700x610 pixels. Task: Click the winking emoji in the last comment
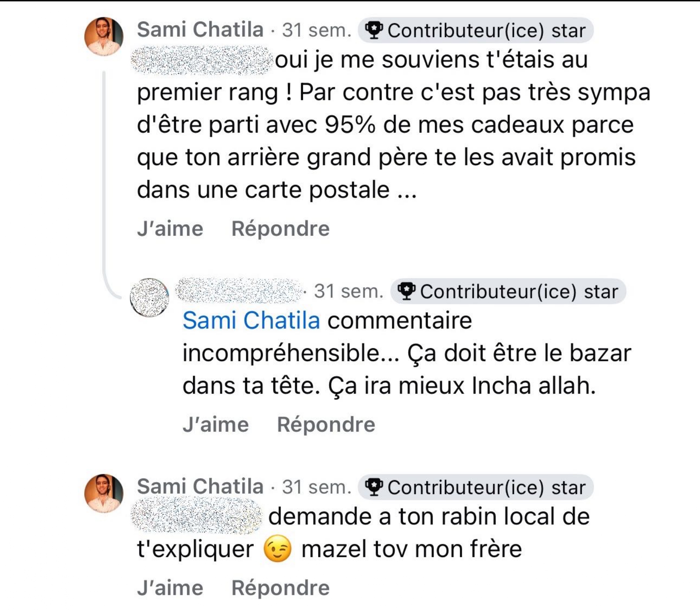point(277,549)
